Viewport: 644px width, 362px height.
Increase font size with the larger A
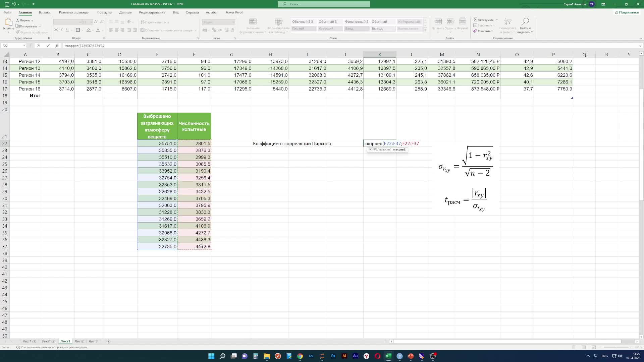tap(96, 22)
